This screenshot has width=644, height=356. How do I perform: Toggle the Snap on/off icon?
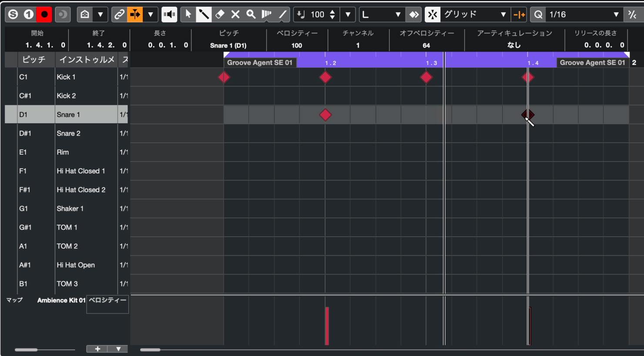click(x=433, y=14)
